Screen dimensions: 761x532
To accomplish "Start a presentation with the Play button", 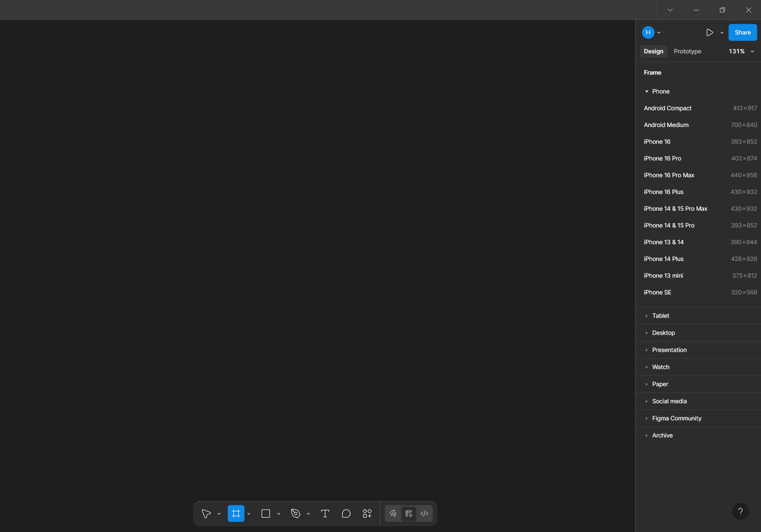I will [709, 32].
